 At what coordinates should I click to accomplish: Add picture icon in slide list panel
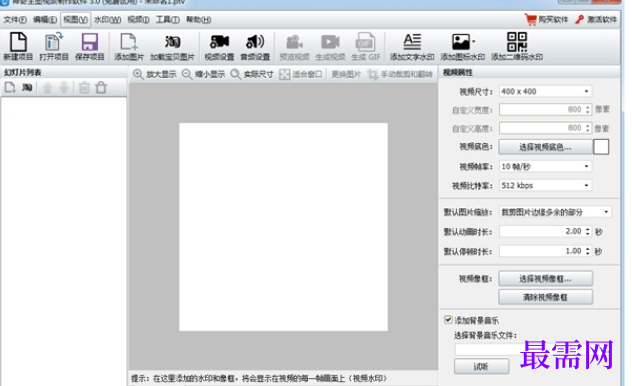click(10, 87)
